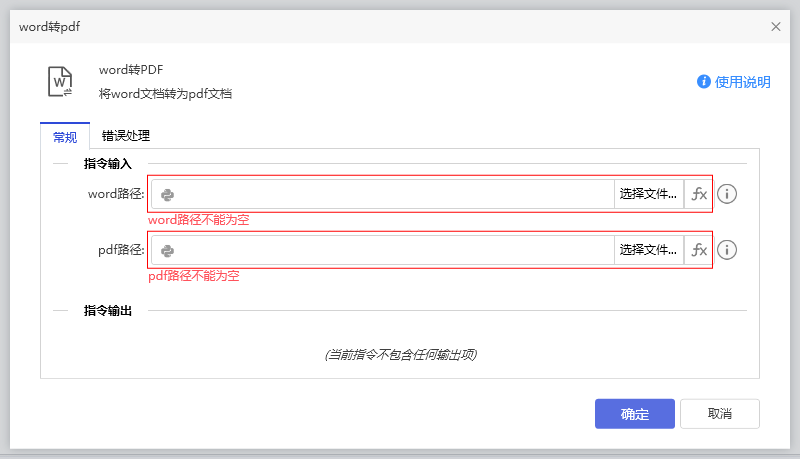Screen dimensions: 800x459
Task: Open the 错误处理 tab
Action: [x=125, y=136]
